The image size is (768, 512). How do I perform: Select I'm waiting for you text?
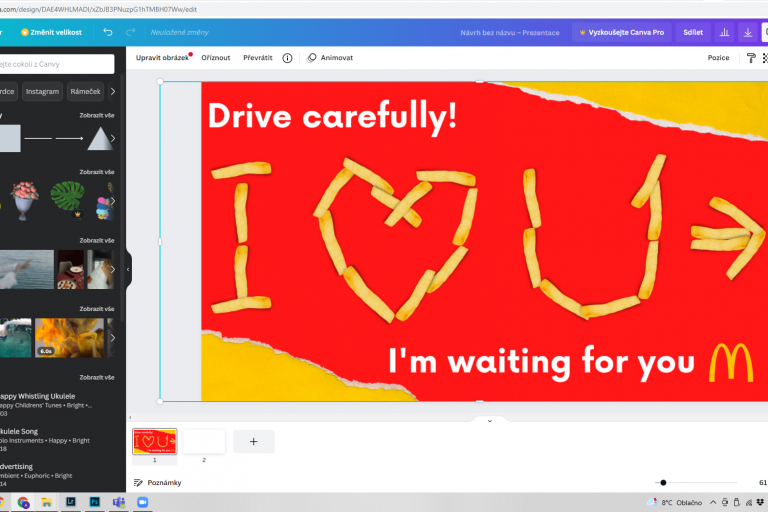tap(541, 363)
